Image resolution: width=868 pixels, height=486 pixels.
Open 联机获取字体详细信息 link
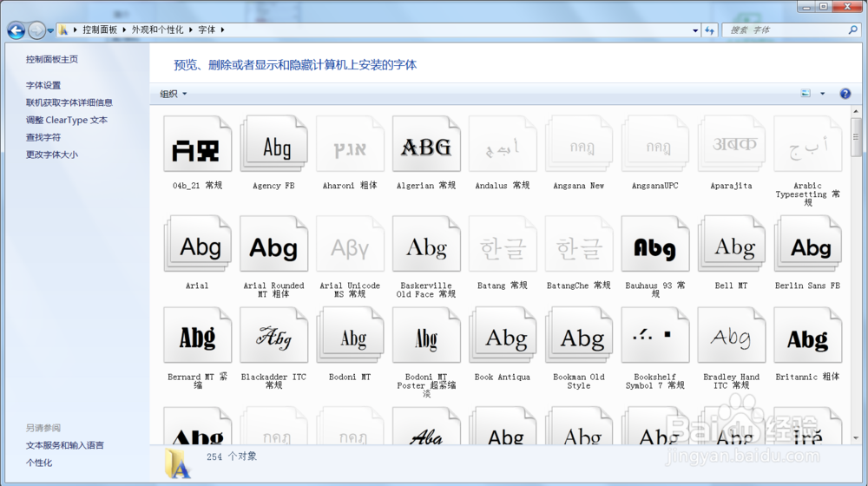(69, 102)
